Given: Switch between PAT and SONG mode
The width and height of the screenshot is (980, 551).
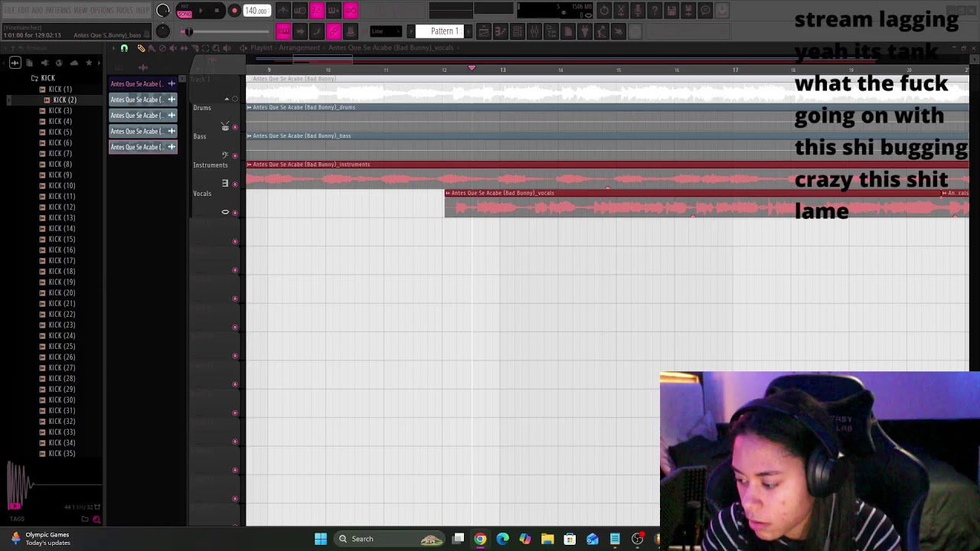Looking at the screenshot, I should (x=185, y=11).
